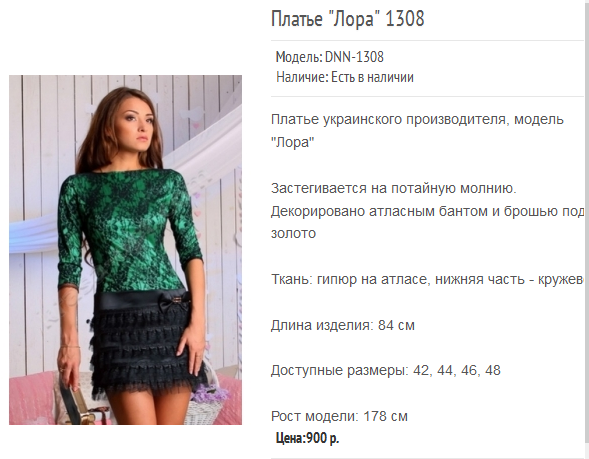This screenshot has width=589, height=459.
Task: Click the "Лора" text in description
Action: click(x=292, y=142)
